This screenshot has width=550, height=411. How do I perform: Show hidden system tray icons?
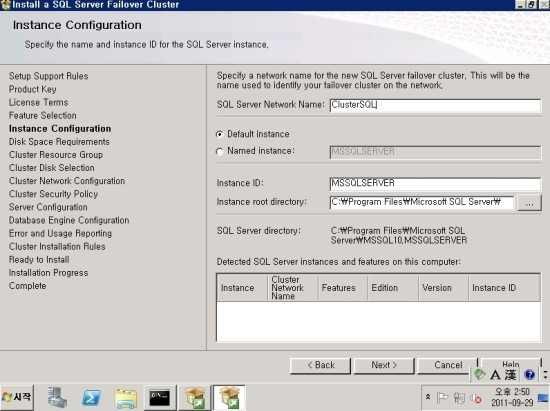(x=428, y=397)
